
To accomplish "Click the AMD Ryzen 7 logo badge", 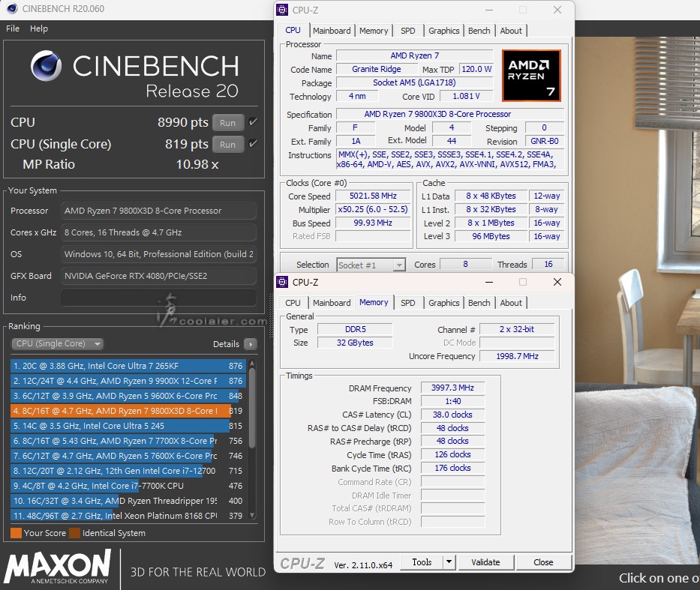I will [531, 76].
